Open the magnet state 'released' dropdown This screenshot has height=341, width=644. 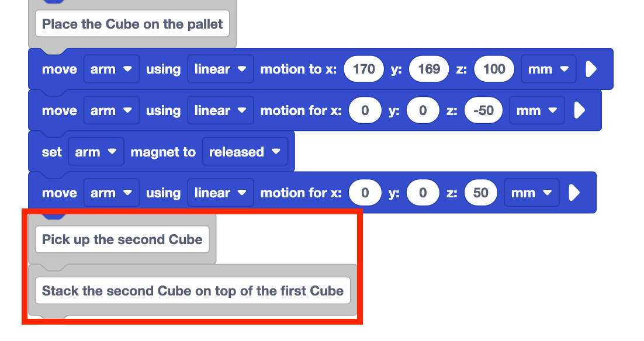245,152
